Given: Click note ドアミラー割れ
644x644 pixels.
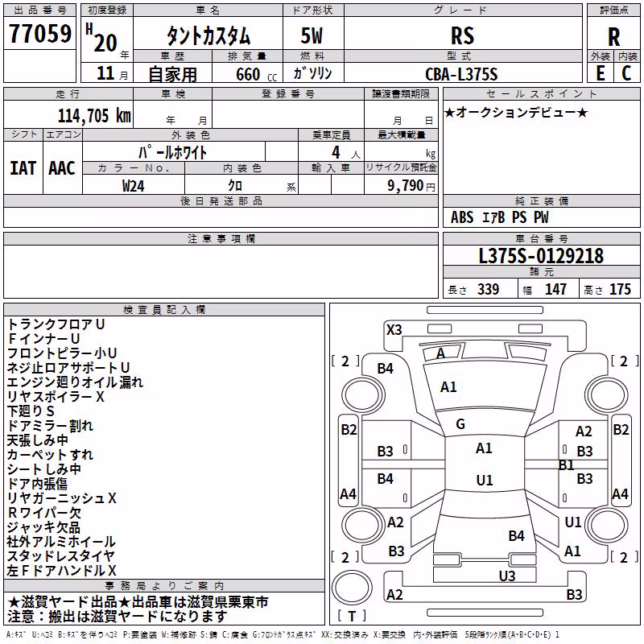Looking at the screenshot, I should click(x=50, y=426).
